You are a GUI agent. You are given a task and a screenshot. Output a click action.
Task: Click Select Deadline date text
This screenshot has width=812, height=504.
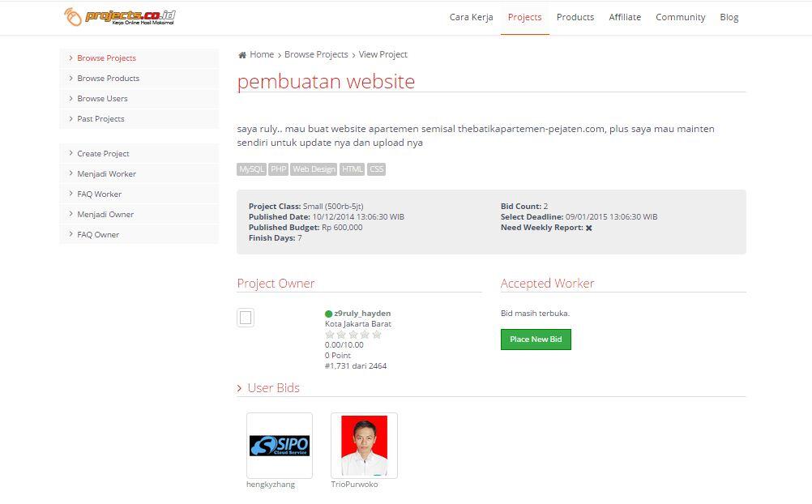click(x=612, y=216)
